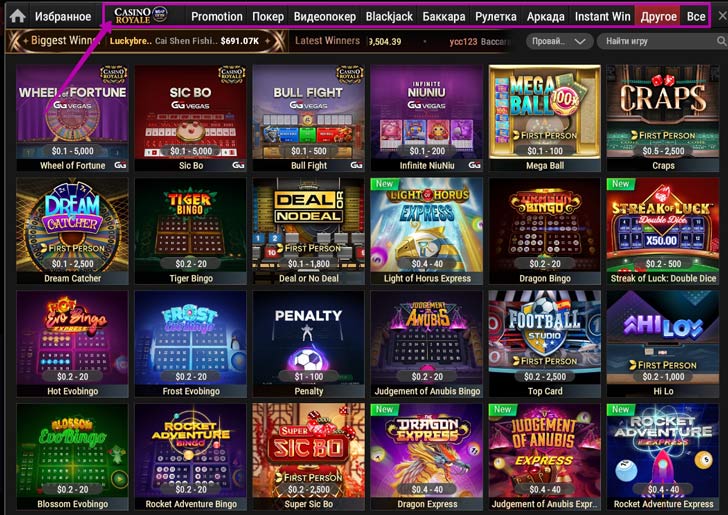Switch to the Рулетка tab
The height and width of the screenshot is (515, 728).
coord(495,17)
